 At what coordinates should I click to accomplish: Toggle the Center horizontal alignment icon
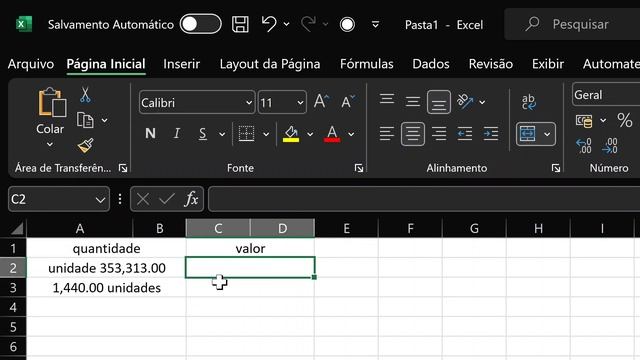click(x=413, y=133)
